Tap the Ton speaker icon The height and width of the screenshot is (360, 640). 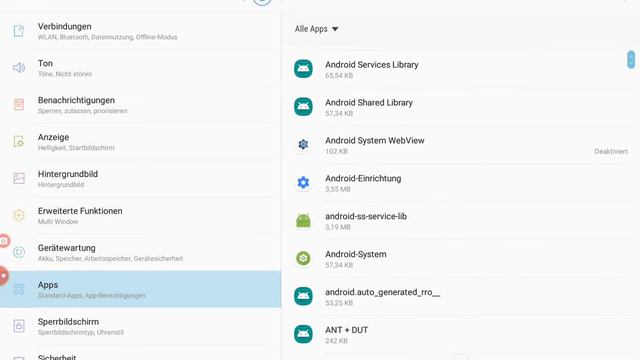(x=19, y=67)
